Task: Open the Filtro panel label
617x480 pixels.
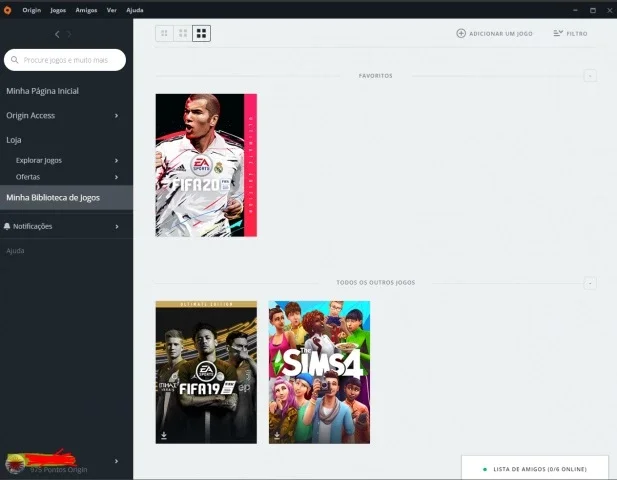Action: [x=577, y=34]
